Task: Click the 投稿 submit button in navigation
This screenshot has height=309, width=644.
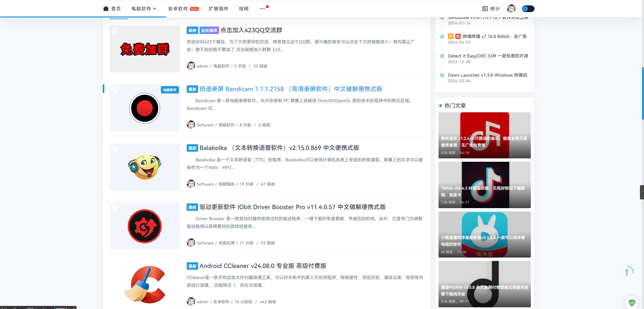Action: coord(244,9)
